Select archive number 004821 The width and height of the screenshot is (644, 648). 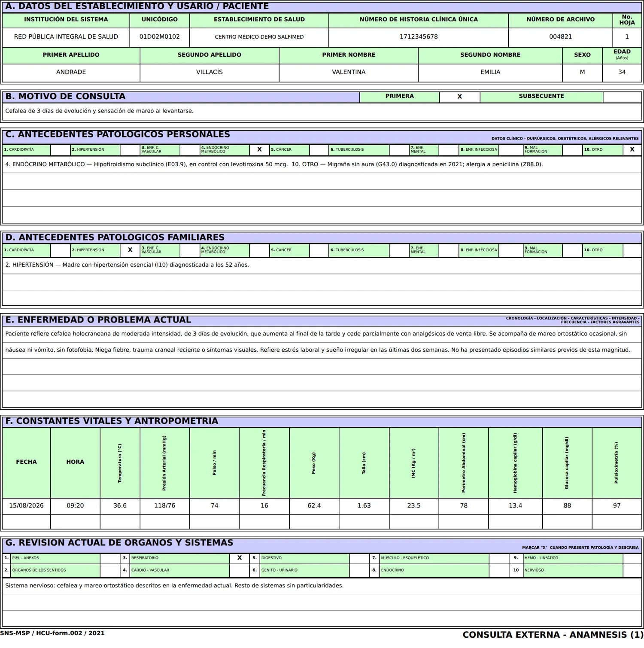click(x=561, y=37)
